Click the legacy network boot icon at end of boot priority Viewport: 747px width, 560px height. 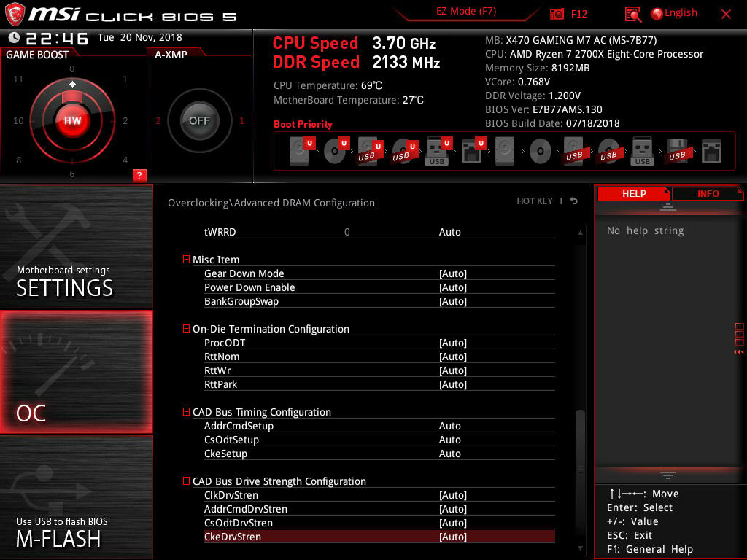pos(711,152)
